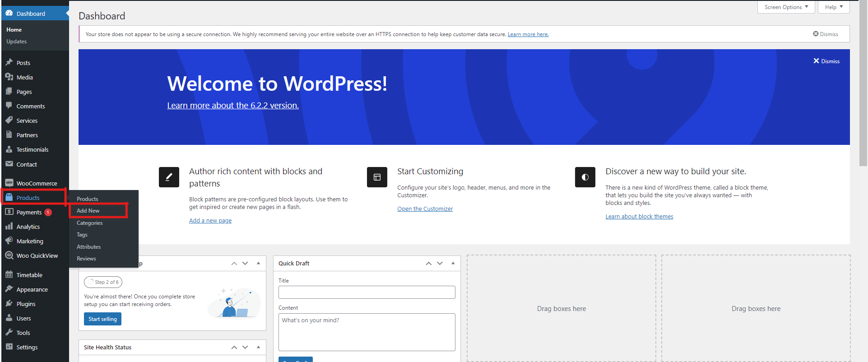Image resolution: width=868 pixels, height=362 pixels.
Task: Move the store setup widget up
Action: (x=234, y=263)
